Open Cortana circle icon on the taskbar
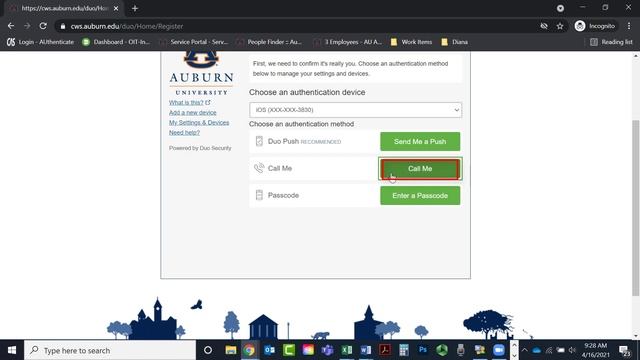Screen dimensions: 640x360 (x=208, y=350)
